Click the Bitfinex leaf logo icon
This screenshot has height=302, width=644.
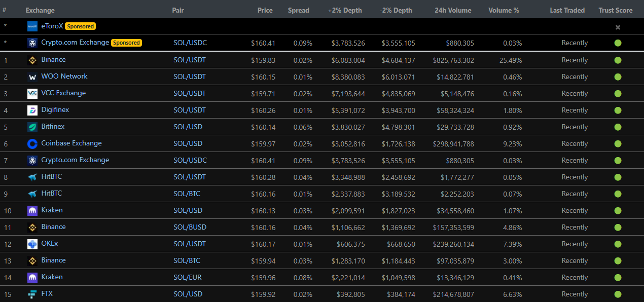tap(32, 127)
